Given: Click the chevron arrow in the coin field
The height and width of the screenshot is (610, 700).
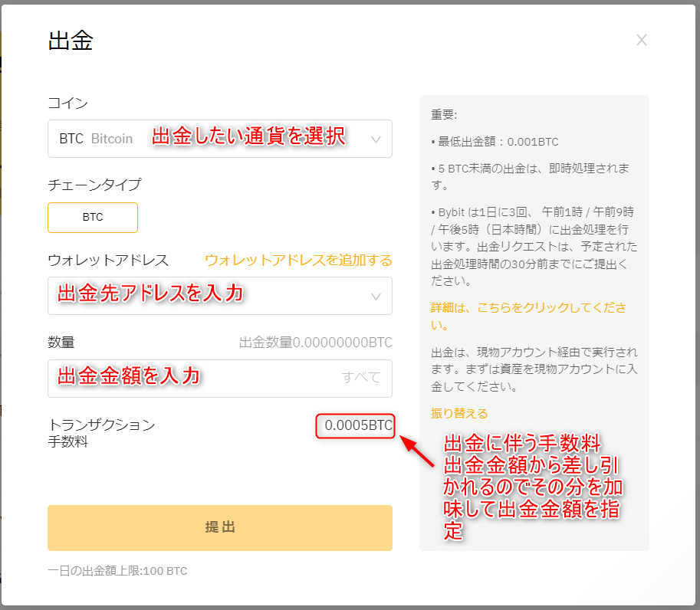Looking at the screenshot, I should [376, 139].
